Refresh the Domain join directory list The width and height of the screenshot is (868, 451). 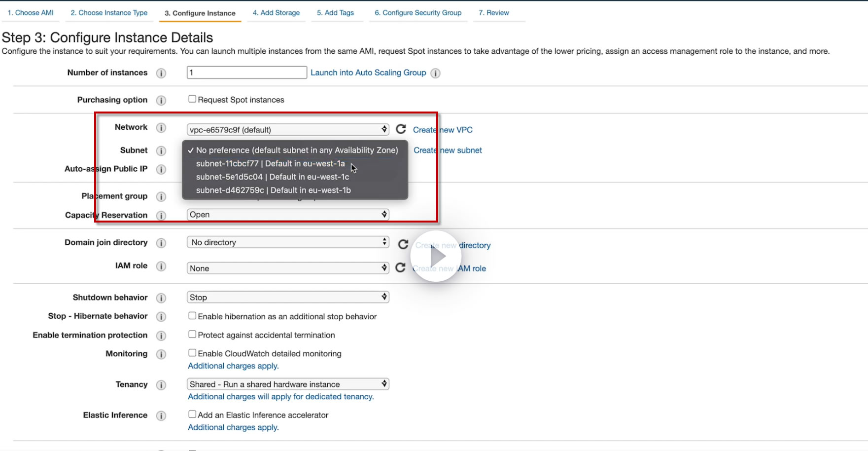tap(403, 244)
